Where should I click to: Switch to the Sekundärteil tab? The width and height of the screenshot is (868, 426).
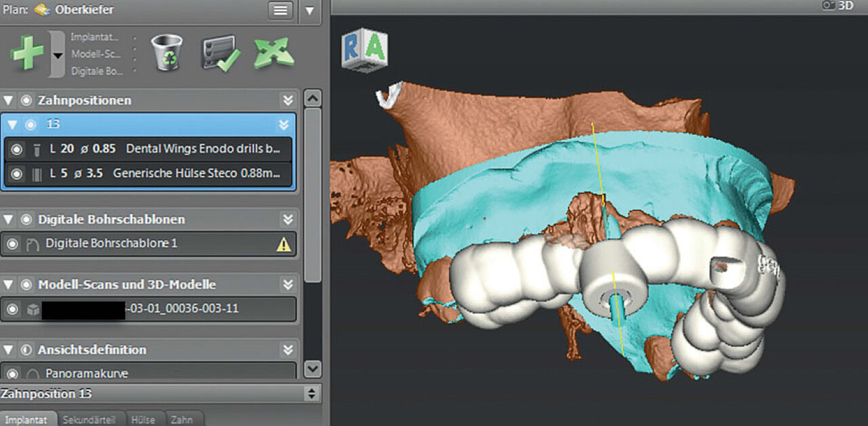coord(90,420)
